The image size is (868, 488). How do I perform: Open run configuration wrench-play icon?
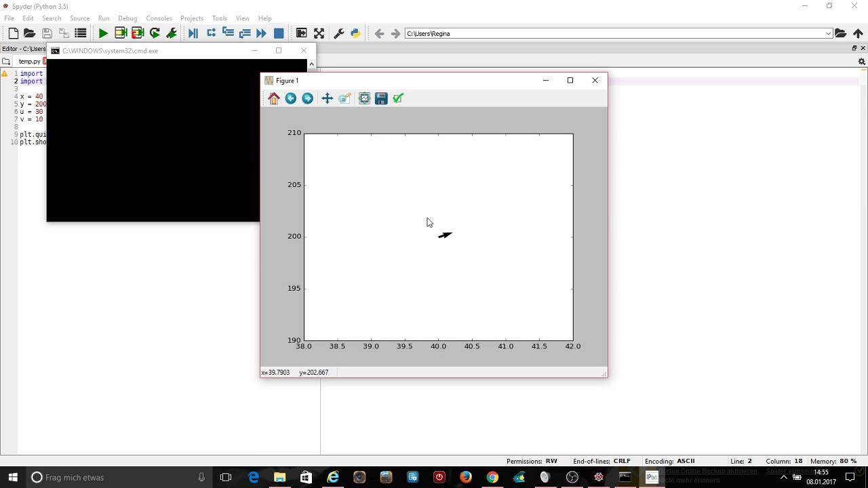172,33
